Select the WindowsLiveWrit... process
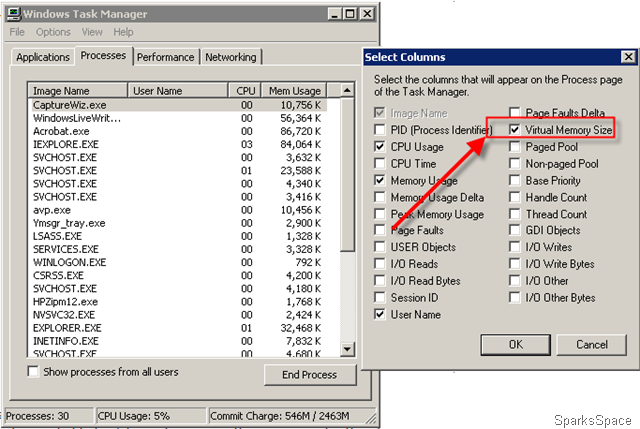This screenshot has height=429, width=640. point(179,118)
